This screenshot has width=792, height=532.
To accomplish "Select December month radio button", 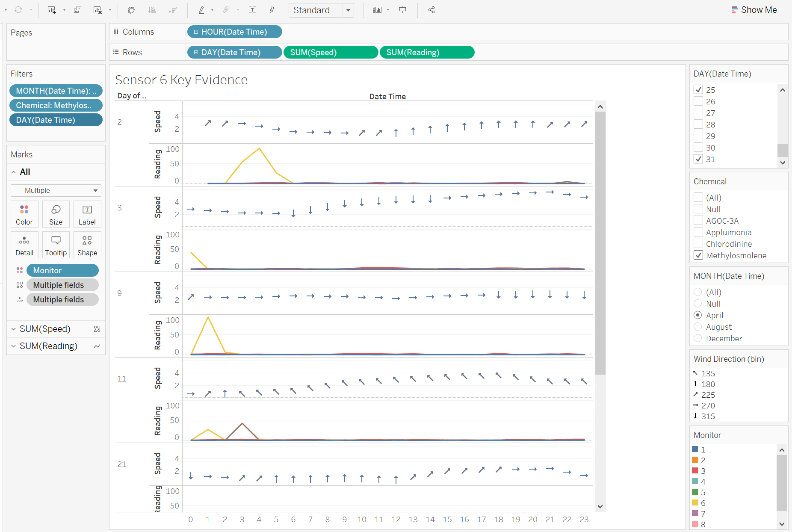I will click(698, 338).
